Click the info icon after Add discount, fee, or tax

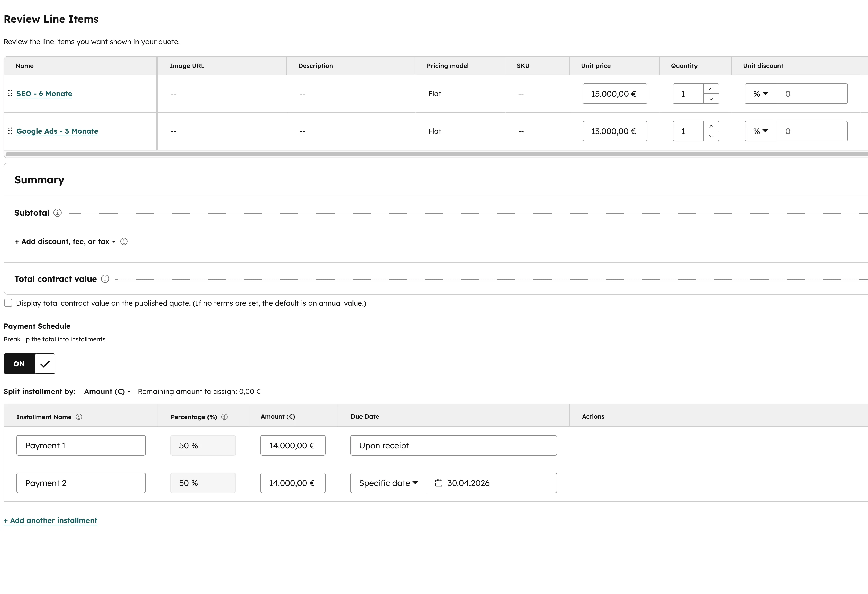(124, 241)
